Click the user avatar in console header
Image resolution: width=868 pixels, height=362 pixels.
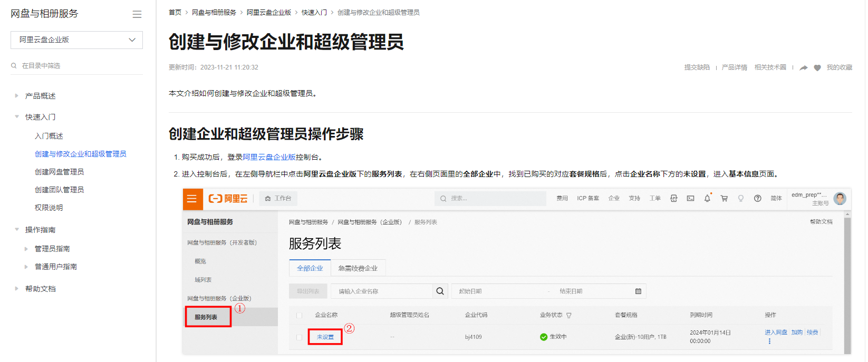pyautogui.click(x=840, y=198)
